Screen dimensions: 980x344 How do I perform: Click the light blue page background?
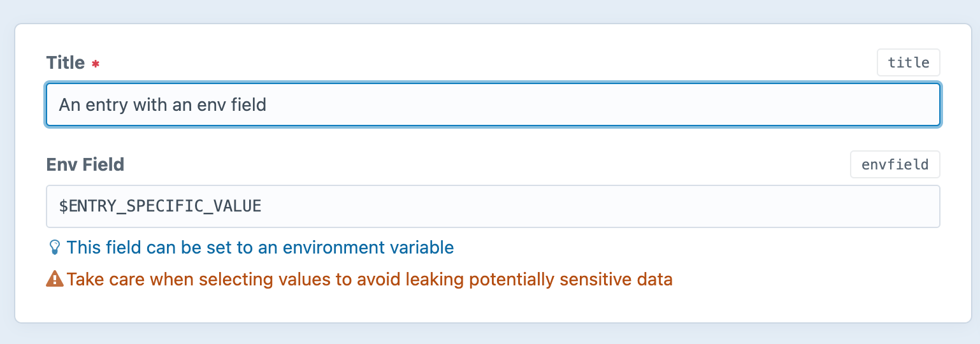coord(491,11)
